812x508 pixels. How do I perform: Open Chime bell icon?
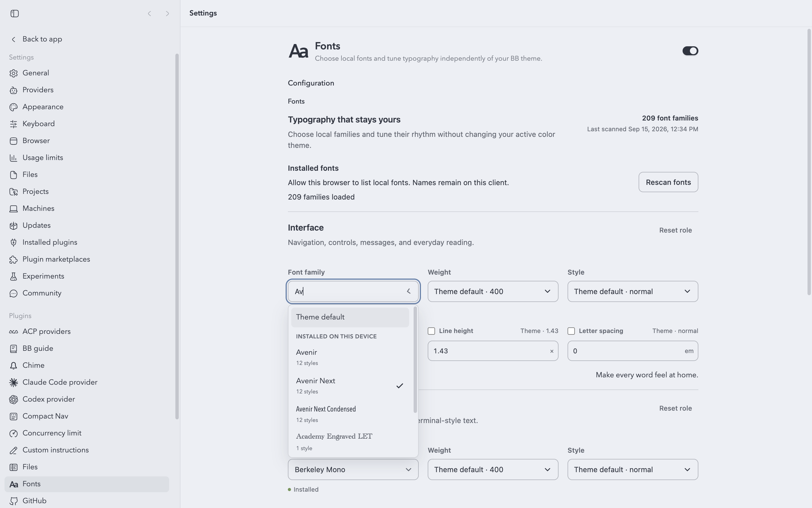click(x=14, y=365)
